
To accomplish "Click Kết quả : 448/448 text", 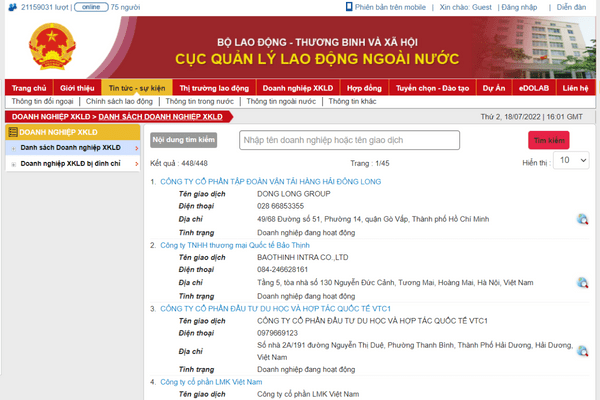I will (179, 163).
